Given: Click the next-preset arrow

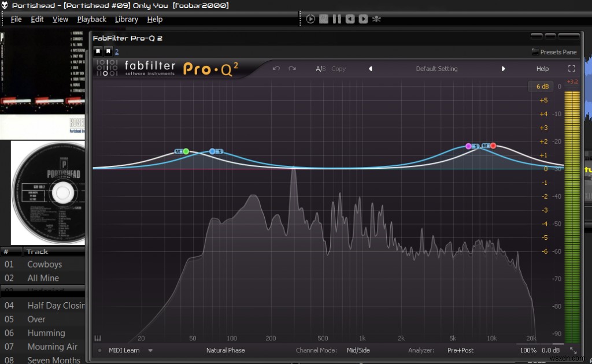Looking at the screenshot, I should click(504, 68).
